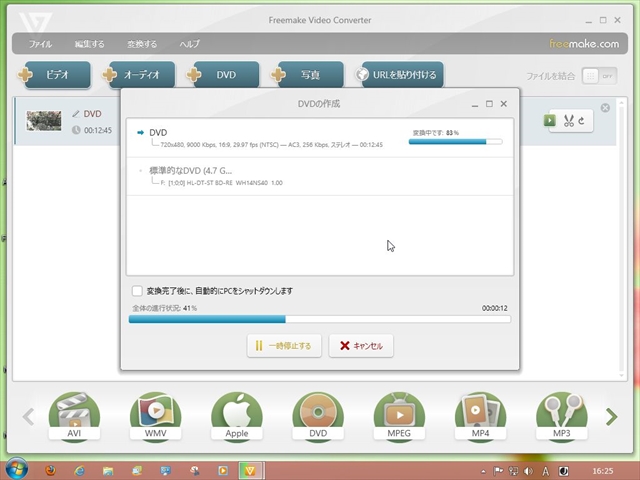Click the overall progress bar
The image size is (640, 480).
pyautogui.click(x=319, y=320)
